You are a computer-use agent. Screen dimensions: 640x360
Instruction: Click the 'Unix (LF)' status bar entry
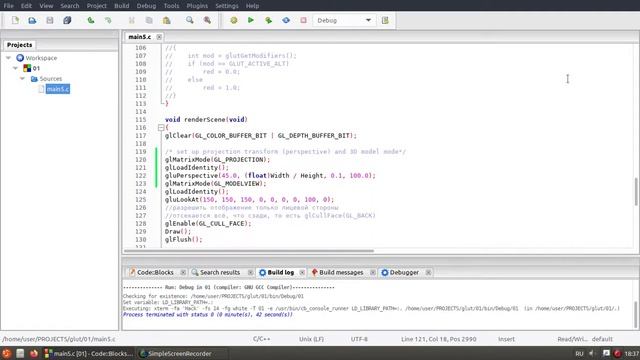coord(311,339)
